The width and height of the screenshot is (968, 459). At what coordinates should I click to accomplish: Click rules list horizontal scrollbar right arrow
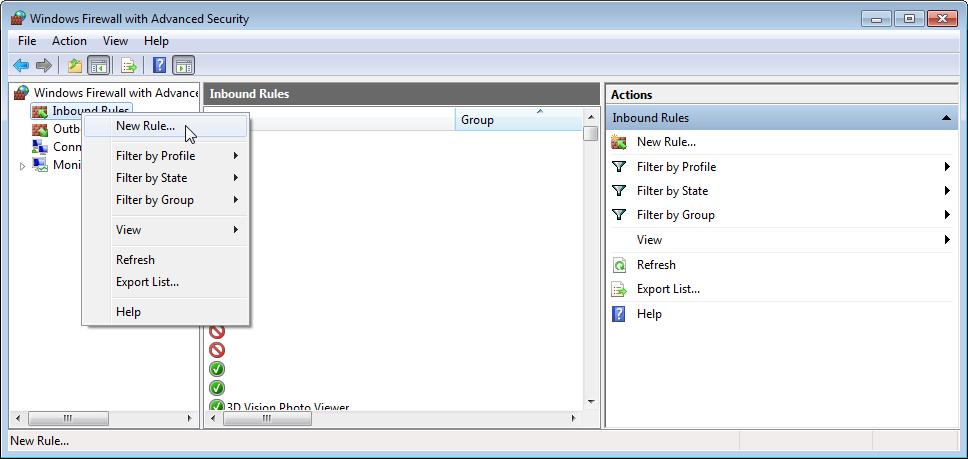click(x=574, y=418)
